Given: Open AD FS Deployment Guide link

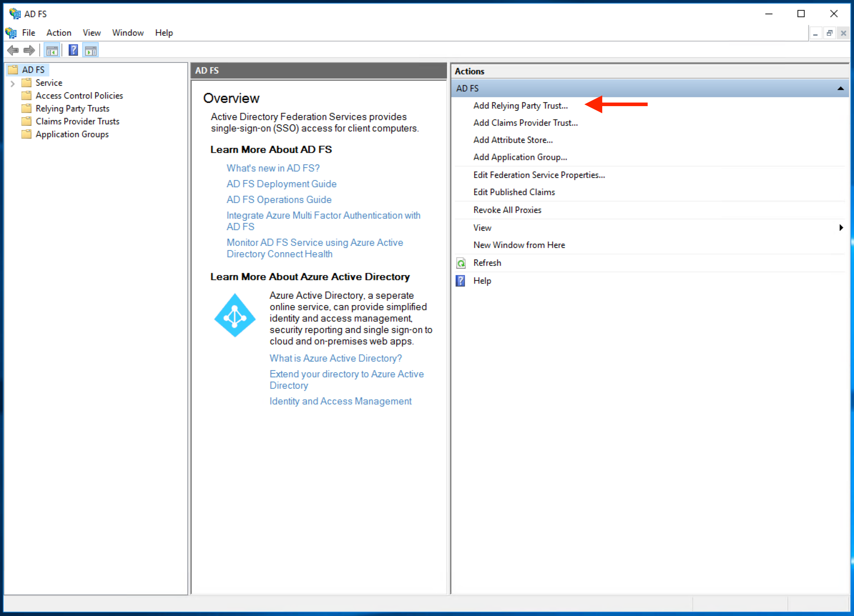Looking at the screenshot, I should [x=281, y=183].
